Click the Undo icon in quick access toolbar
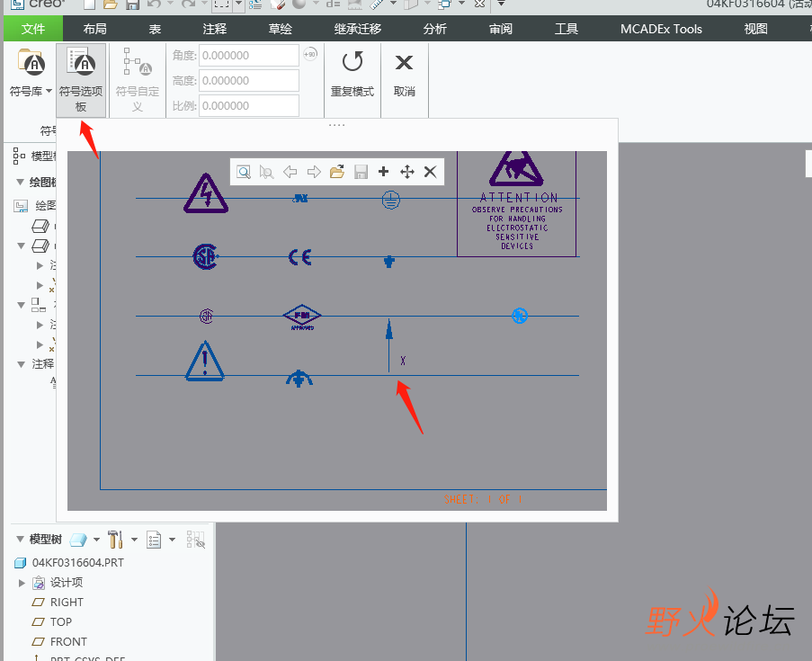Viewport: 812px width, 661px height. coord(154,4)
